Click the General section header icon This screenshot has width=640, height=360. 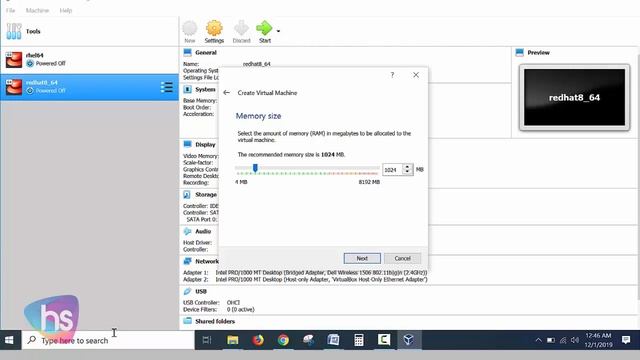(187, 52)
